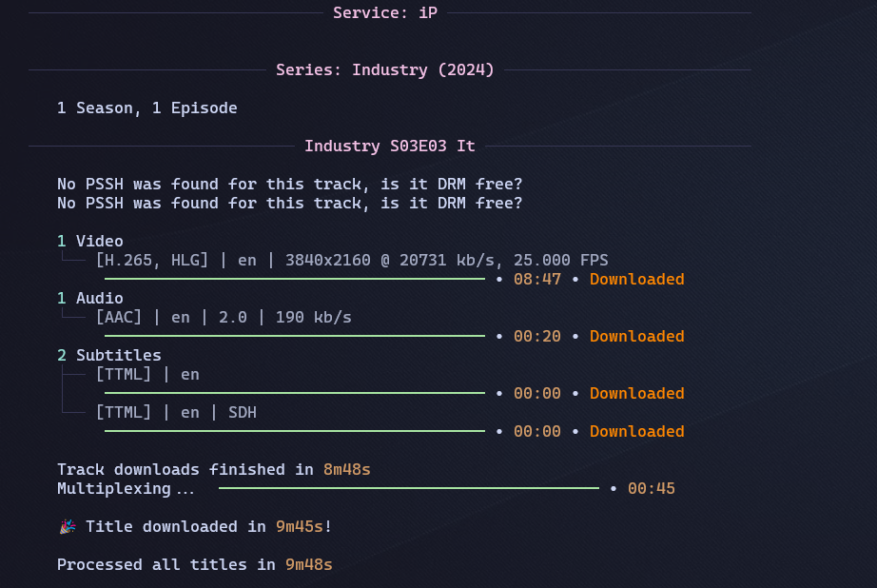Click the 9m48s total processing time
Image resolution: width=877 pixels, height=588 pixels.
(x=308, y=564)
